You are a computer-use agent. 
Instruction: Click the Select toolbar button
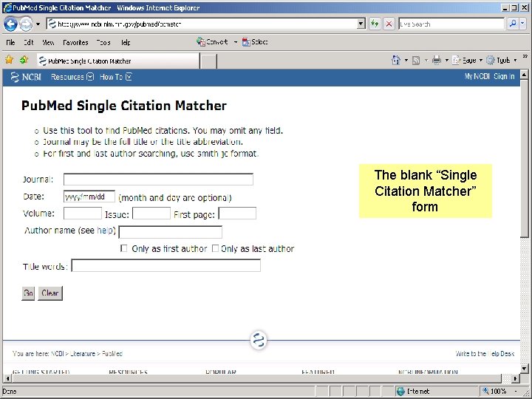255,41
